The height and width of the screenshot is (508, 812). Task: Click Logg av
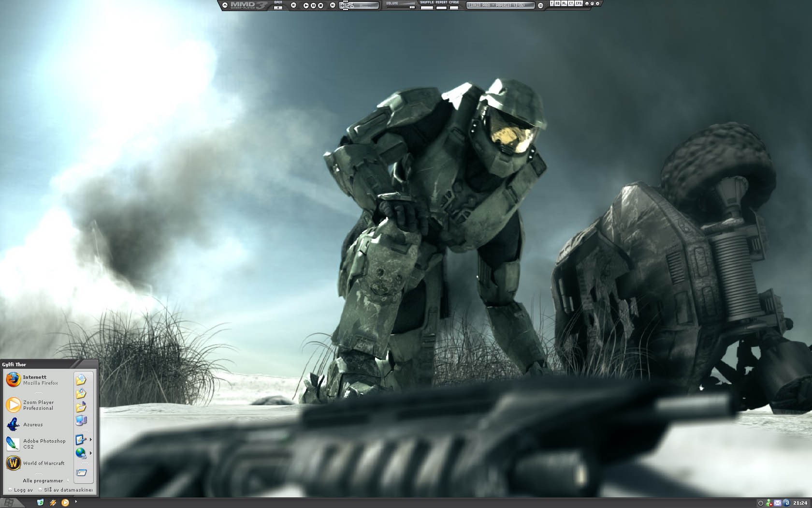21,490
